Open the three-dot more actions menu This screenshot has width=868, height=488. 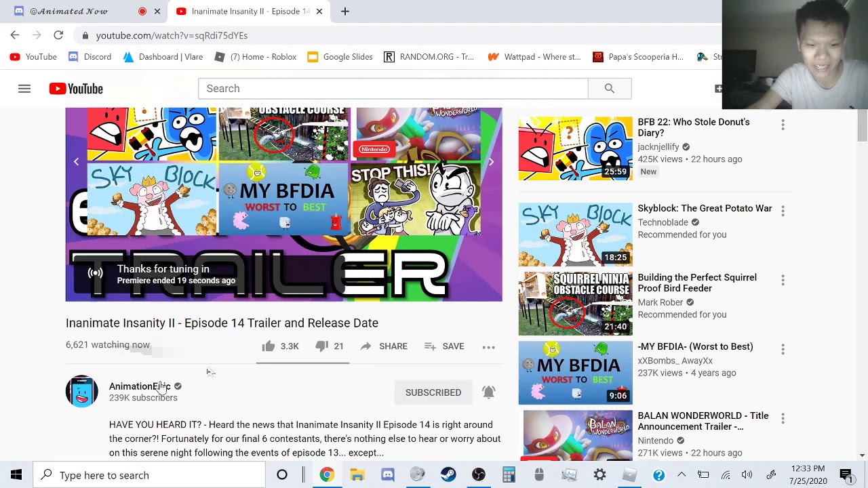point(488,347)
